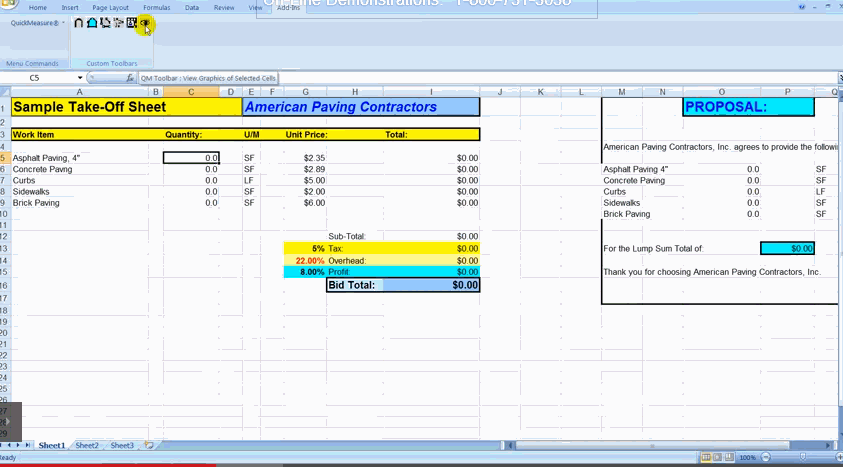Select the 22.00% Overhead rate cell

click(305, 261)
